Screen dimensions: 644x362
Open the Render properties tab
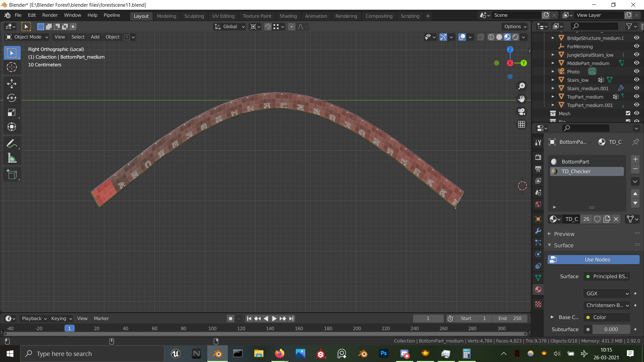[538, 157]
